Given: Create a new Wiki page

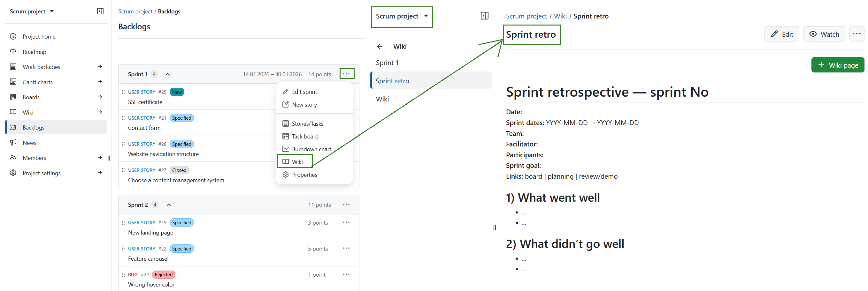Looking at the screenshot, I should (838, 64).
